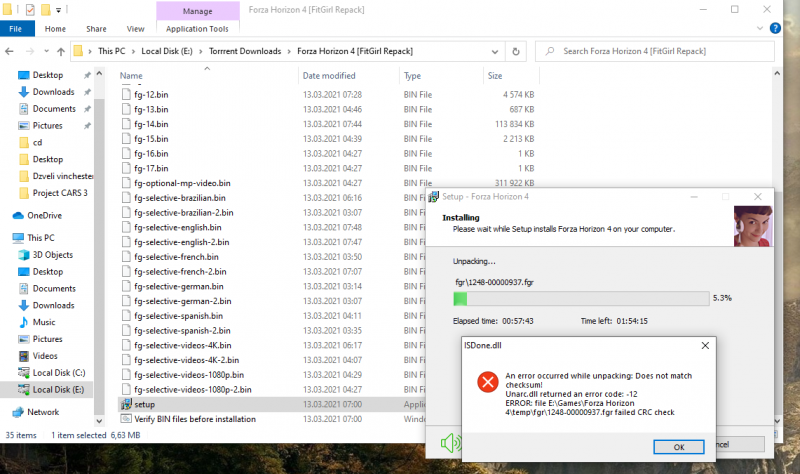Open the quick access toolbar customize dropdown

click(x=59, y=10)
